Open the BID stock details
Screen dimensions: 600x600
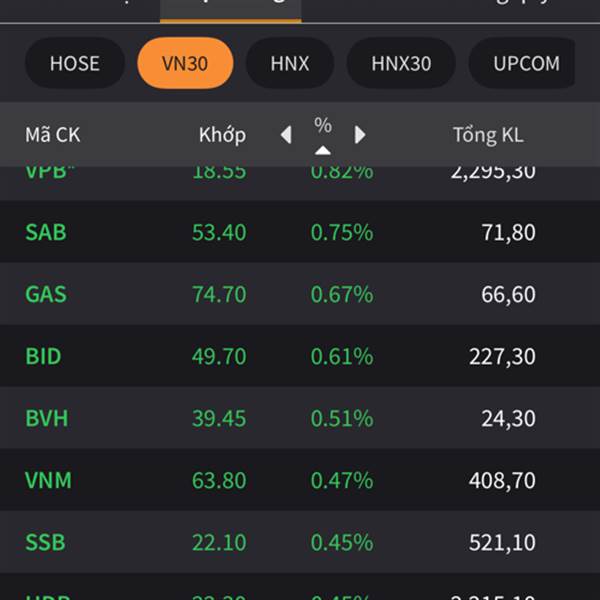tap(300, 355)
